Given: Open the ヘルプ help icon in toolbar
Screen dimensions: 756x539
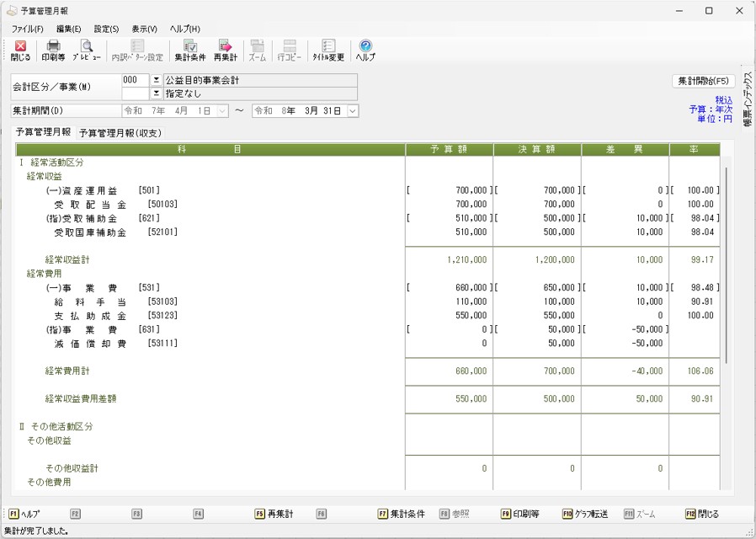Looking at the screenshot, I should [x=365, y=51].
